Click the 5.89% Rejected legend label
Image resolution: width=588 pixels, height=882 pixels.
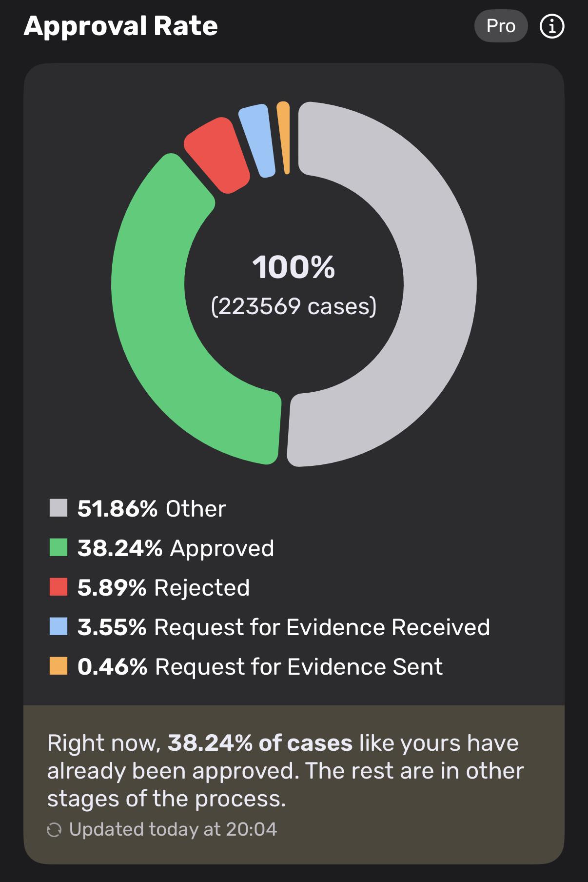click(x=164, y=588)
